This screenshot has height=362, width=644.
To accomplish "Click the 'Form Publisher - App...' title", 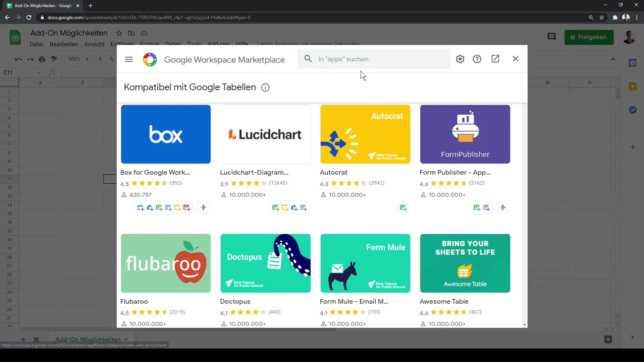I will (x=455, y=172).
